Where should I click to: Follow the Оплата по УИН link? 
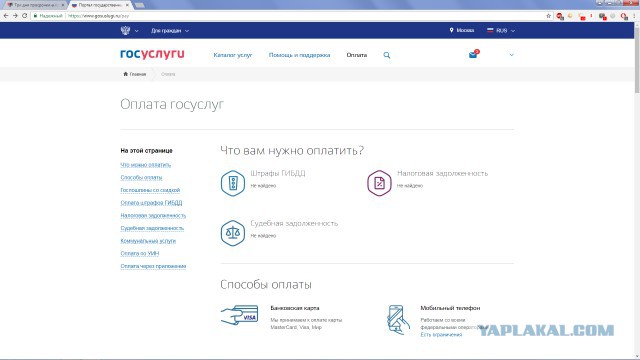point(140,253)
